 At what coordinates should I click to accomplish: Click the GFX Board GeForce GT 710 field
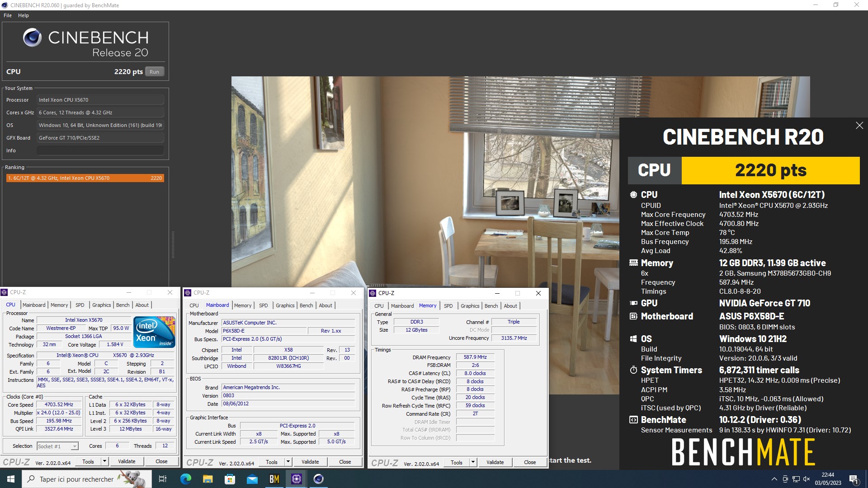(100, 138)
